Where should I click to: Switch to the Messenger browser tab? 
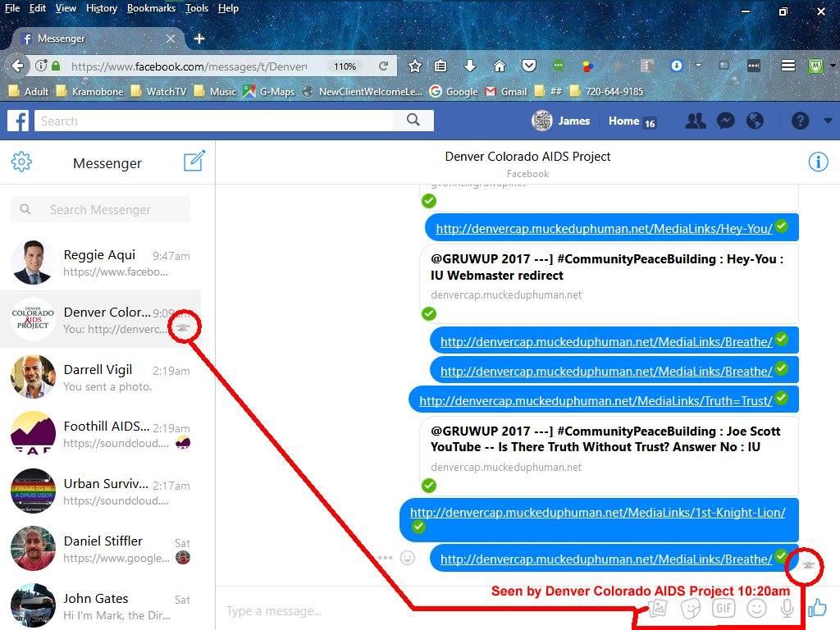pos(98,39)
